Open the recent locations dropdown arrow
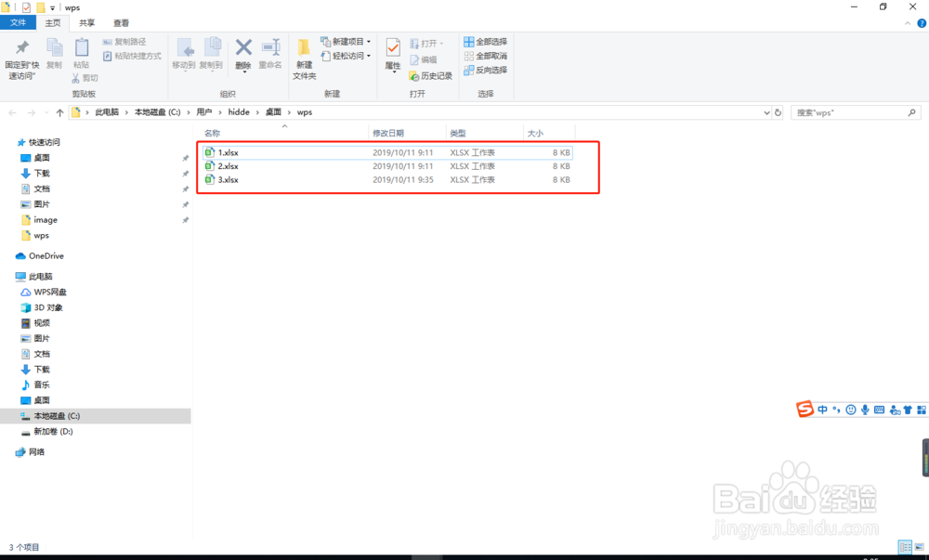 tap(46, 112)
